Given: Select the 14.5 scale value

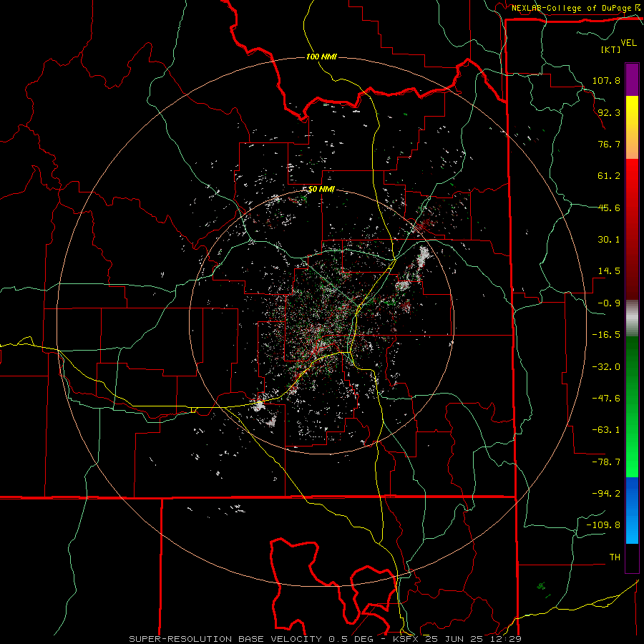Looking at the screenshot, I should click(609, 271).
